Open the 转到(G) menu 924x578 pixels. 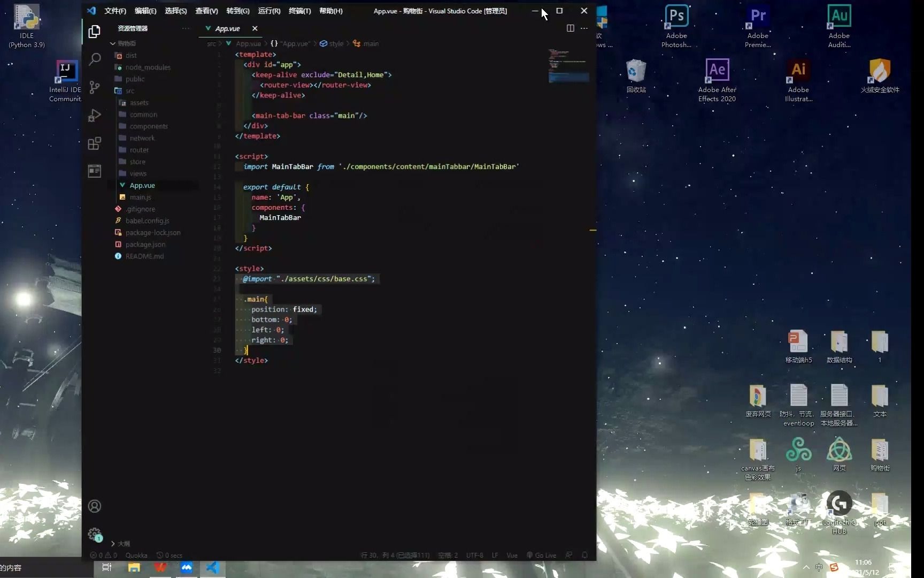(x=237, y=11)
